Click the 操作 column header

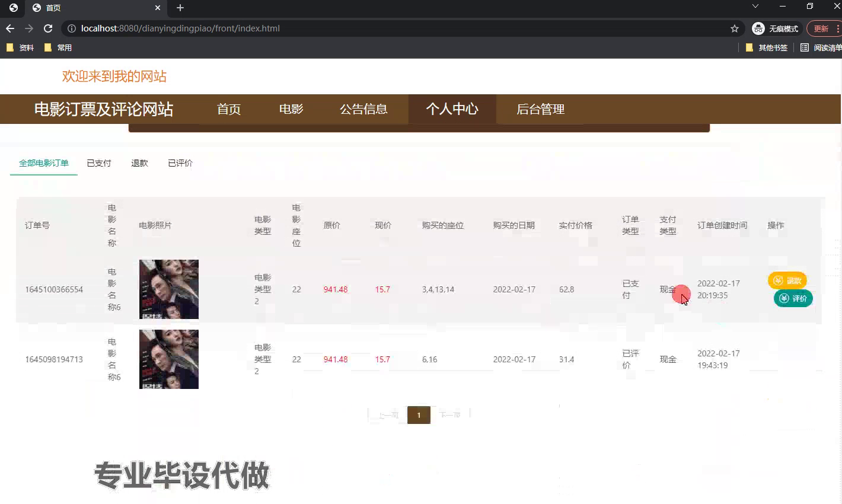(776, 225)
